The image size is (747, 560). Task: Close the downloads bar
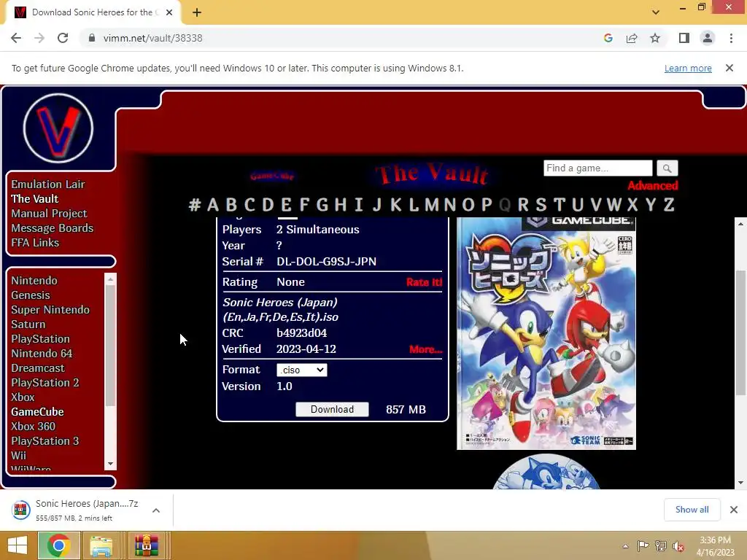(x=734, y=510)
